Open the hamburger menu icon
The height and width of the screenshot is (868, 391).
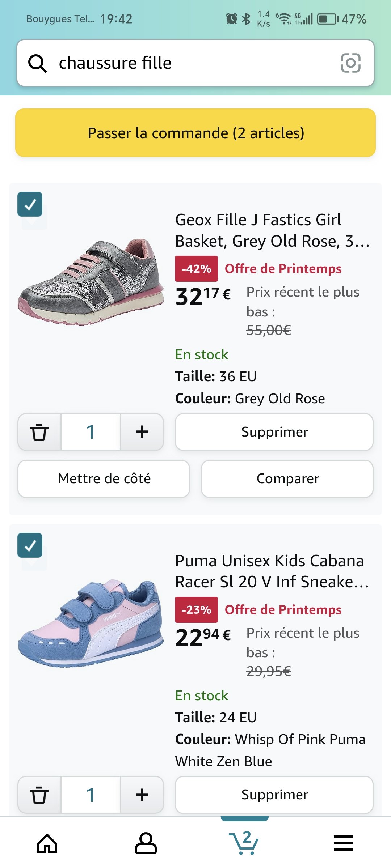point(343,843)
